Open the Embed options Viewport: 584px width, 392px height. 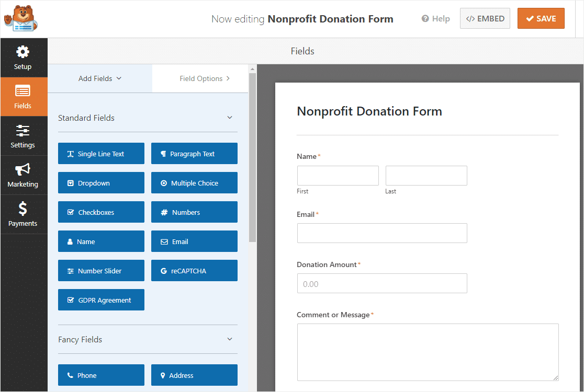[485, 18]
